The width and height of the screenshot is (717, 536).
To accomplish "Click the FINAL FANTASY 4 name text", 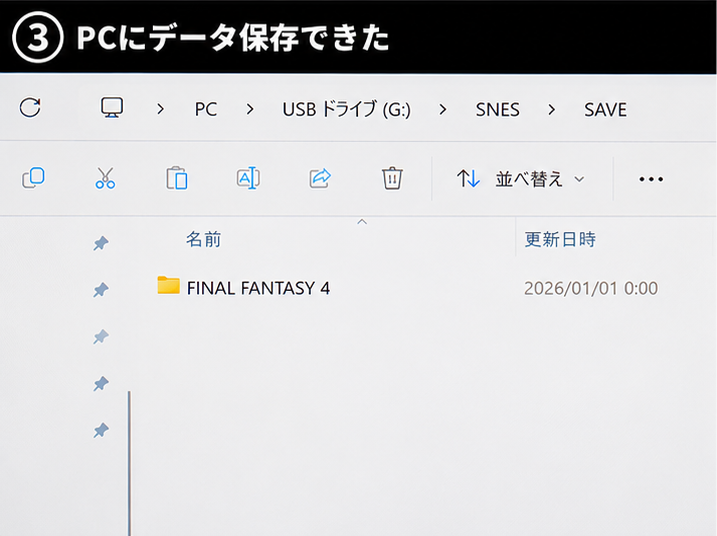I will 258,288.
